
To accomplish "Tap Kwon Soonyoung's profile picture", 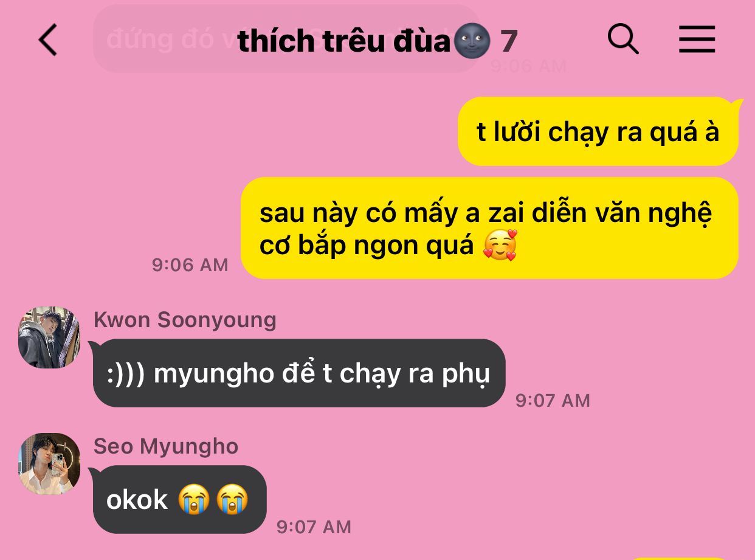I will tap(49, 337).
